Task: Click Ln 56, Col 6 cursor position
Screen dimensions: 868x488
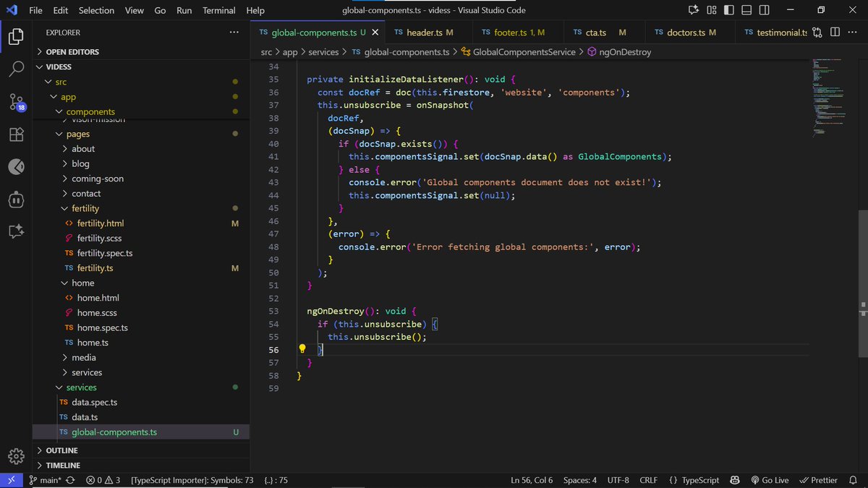Action: (x=532, y=480)
